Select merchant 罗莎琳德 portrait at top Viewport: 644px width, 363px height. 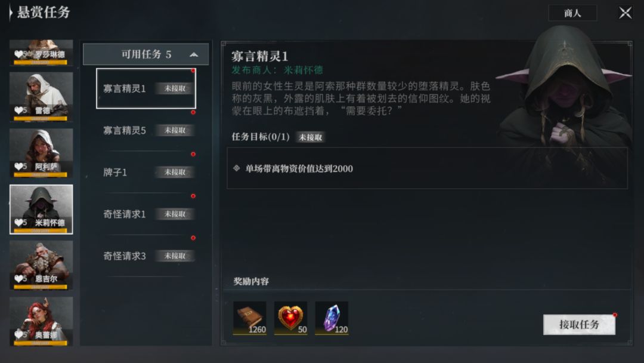(41, 53)
